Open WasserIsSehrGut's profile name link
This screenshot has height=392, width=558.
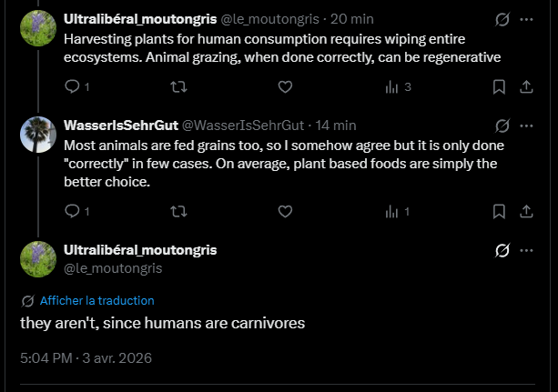point(120,126)
